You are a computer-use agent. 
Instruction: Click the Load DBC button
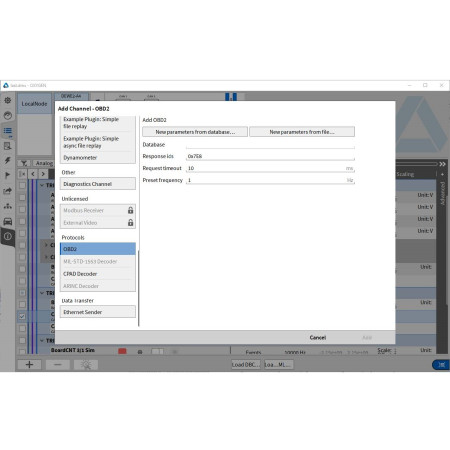click(x=246, y=364)
